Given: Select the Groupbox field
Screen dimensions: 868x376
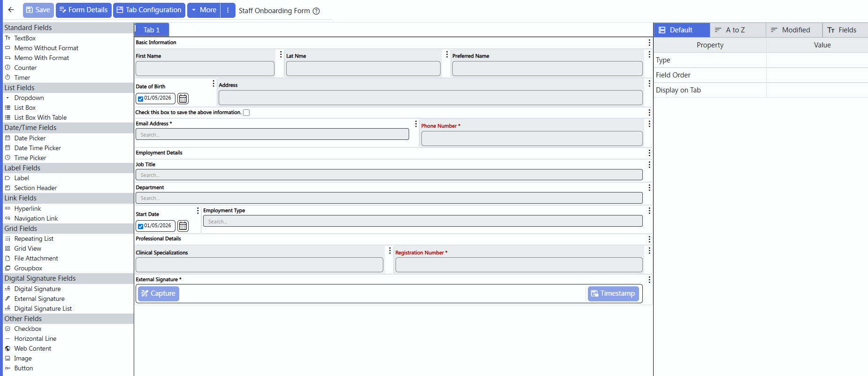Looking at the screenshot, I should [28, 268].
